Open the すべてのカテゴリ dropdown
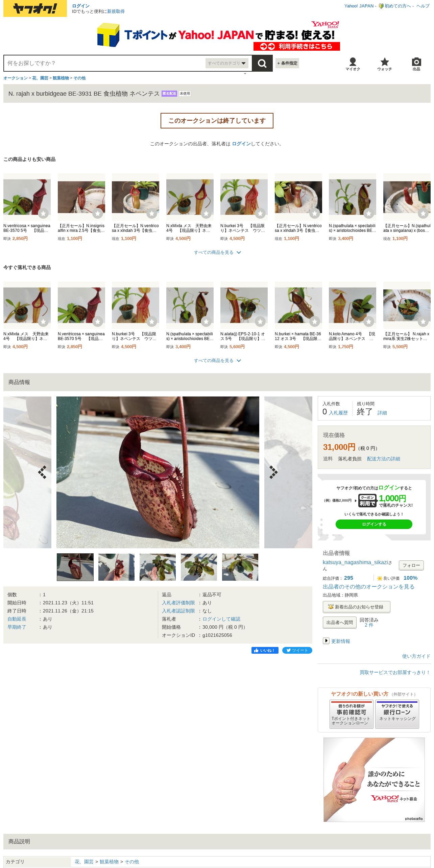This screenshot has height=868, width=434. coord(227,63)
